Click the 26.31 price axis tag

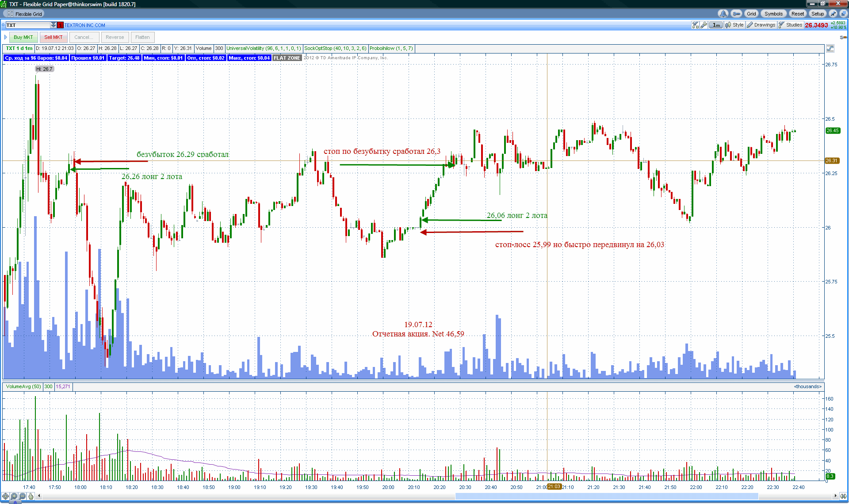(x=832, y=160)
